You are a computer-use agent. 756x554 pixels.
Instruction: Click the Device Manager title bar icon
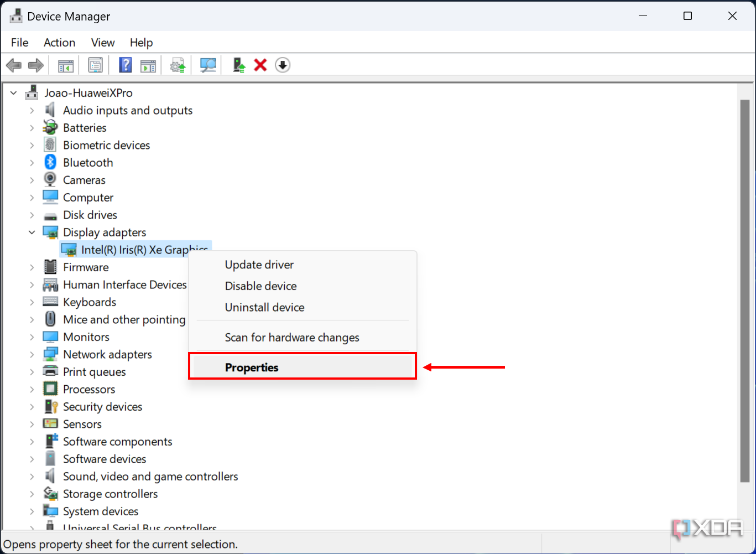[x=16, y=16]
